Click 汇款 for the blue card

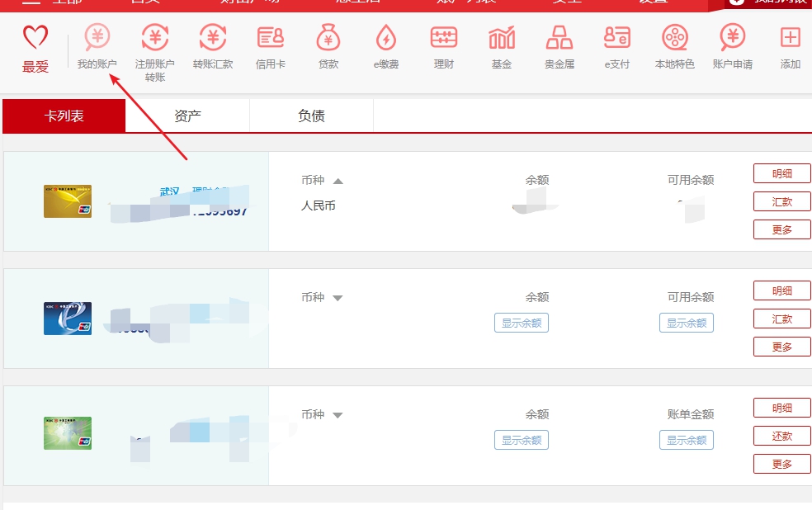tap(782, 319)
